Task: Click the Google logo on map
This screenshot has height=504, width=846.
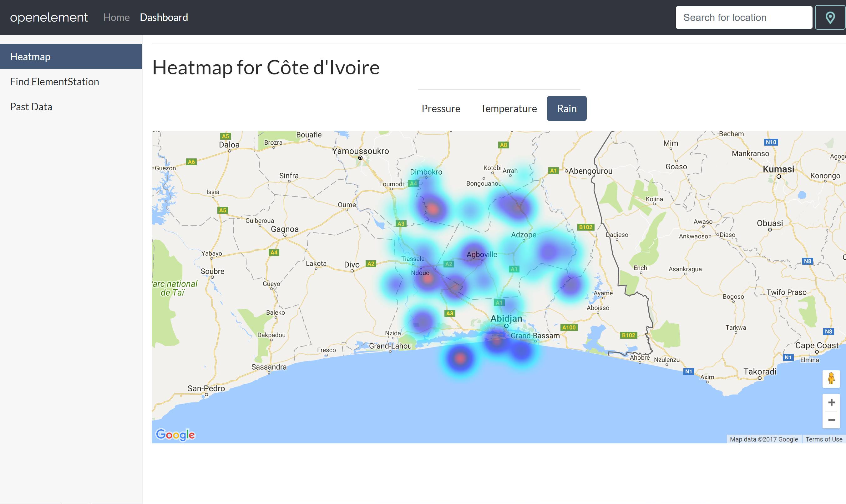Action: pos(175,434)
